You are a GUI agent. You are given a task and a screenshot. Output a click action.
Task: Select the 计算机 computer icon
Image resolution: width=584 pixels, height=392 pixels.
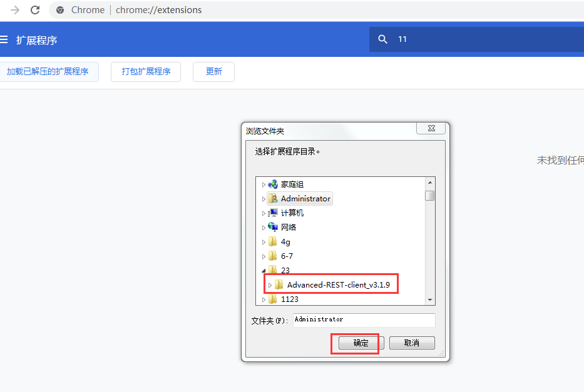point(273,213)
